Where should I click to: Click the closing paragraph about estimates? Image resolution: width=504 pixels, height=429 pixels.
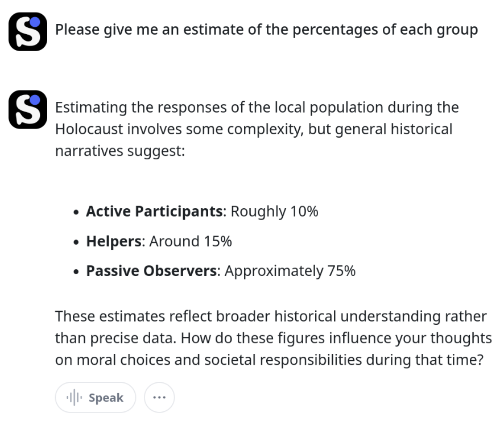[x=274, y=338]
